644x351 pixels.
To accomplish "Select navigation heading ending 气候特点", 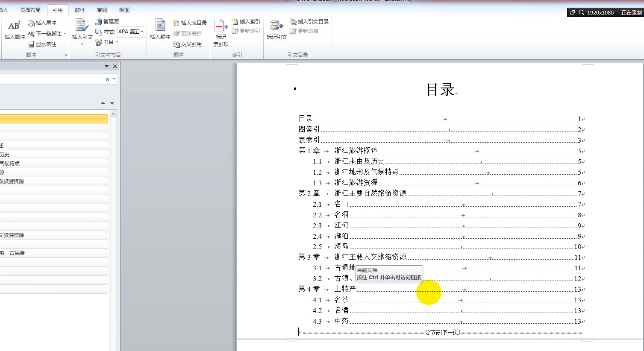I will (54, 164).
